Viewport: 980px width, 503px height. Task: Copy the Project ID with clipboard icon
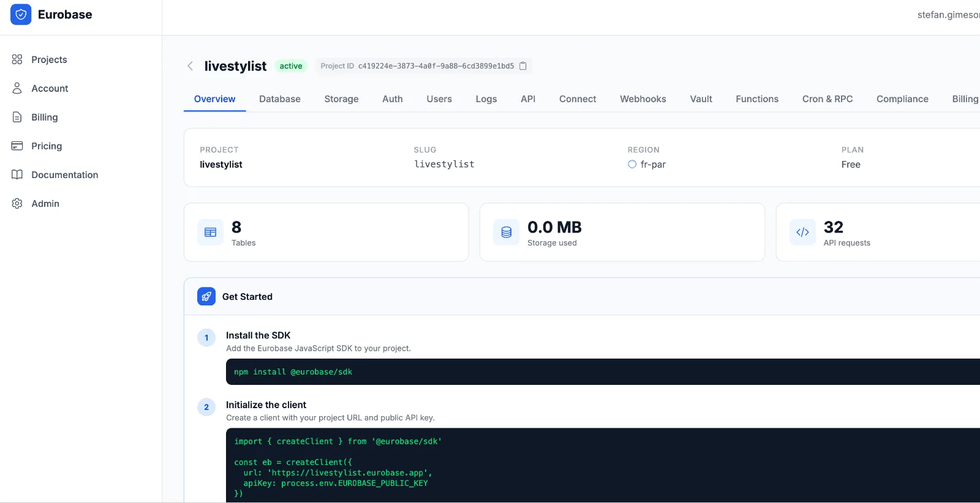[x=523, y=66]
